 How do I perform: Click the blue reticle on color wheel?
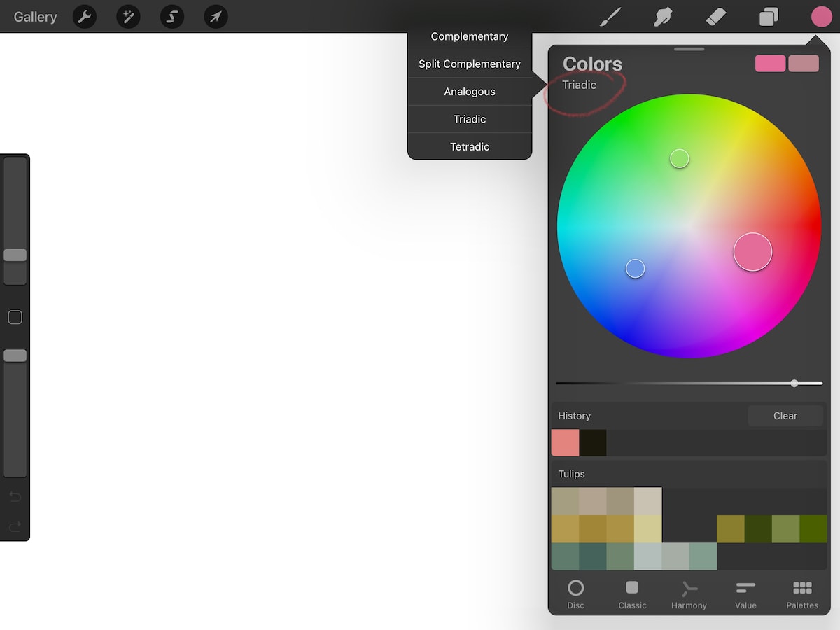pyautogui.click(x=635, y=269)
